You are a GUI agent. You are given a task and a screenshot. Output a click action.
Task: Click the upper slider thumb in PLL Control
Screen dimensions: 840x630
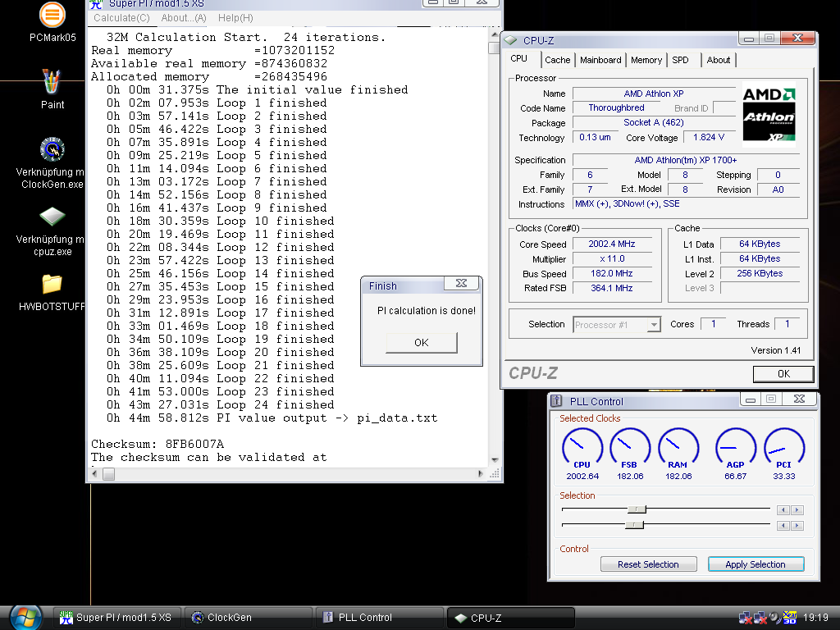click(x=637, y=509)
